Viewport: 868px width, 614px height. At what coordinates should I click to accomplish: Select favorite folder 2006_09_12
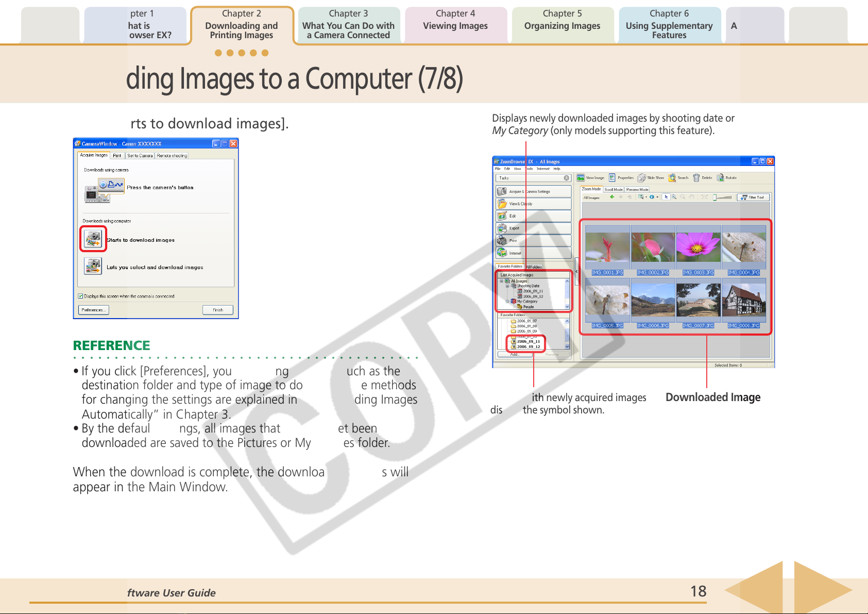(525, 347)
